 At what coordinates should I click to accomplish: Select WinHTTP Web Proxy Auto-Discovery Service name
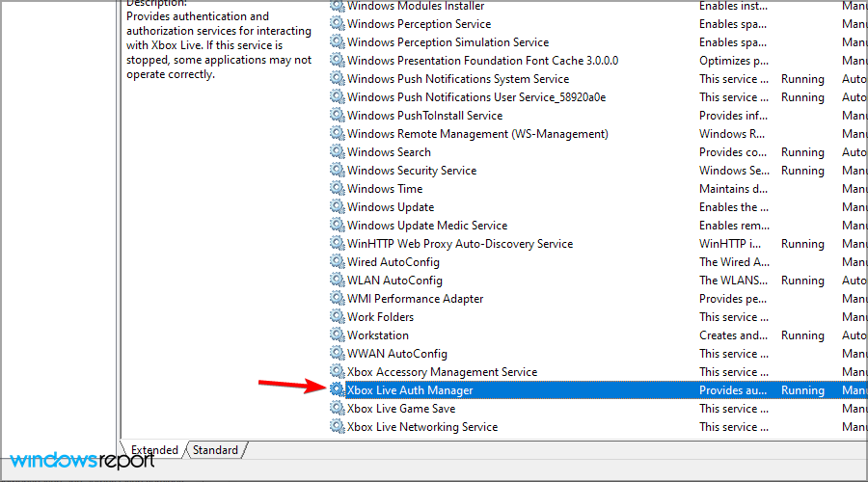(460, 244)
